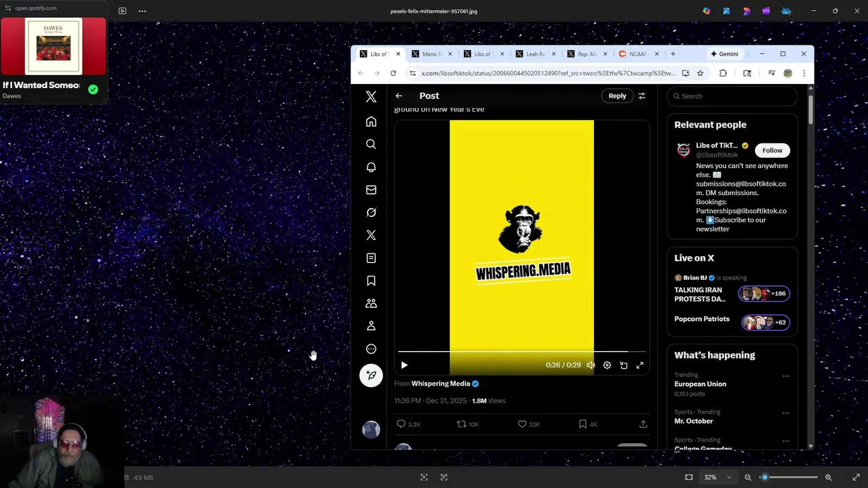
Task: Open Chrome profile avatar
Action: (787, 73)
